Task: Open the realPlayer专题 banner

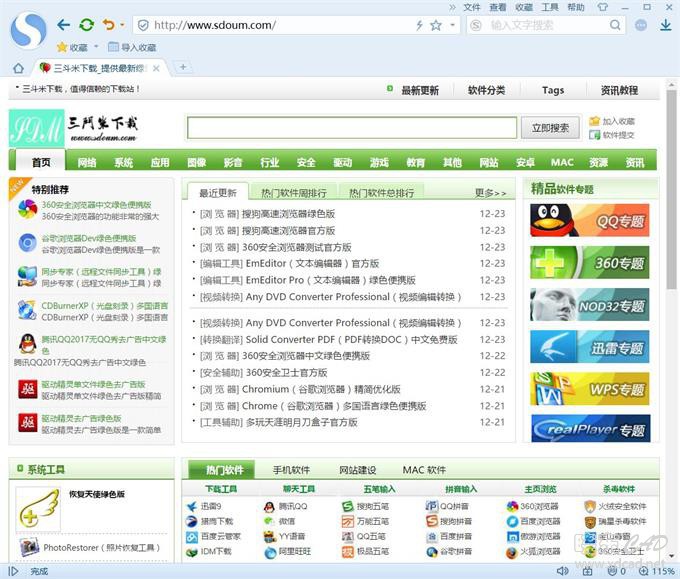Action: click(591, 429)
